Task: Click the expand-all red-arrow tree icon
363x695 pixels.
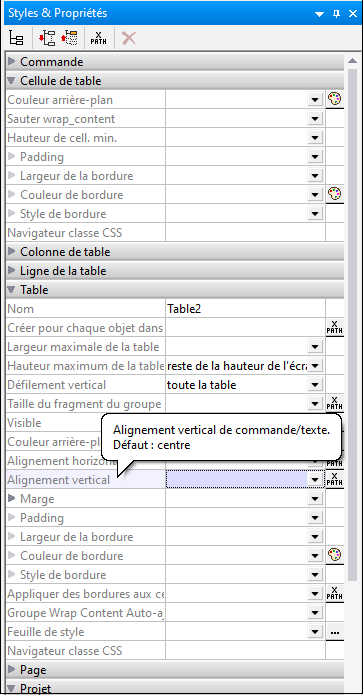Action: [x=46, y=38]
